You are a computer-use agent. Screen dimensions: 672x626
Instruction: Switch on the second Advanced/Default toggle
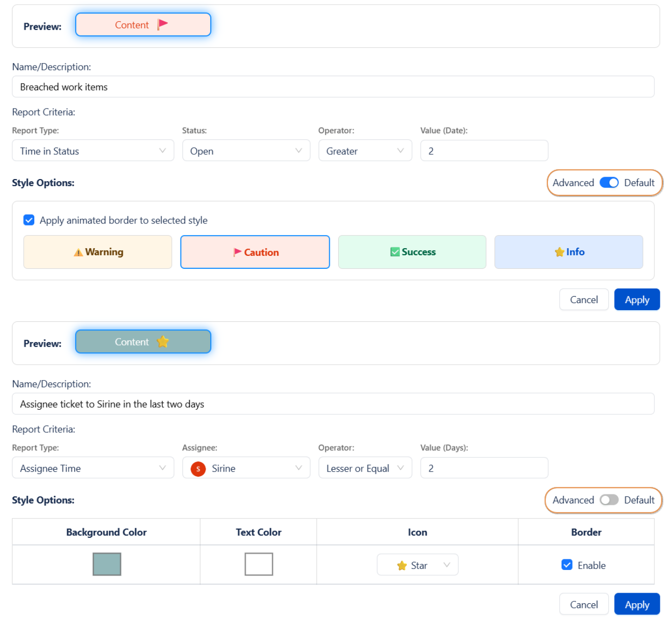609,500
